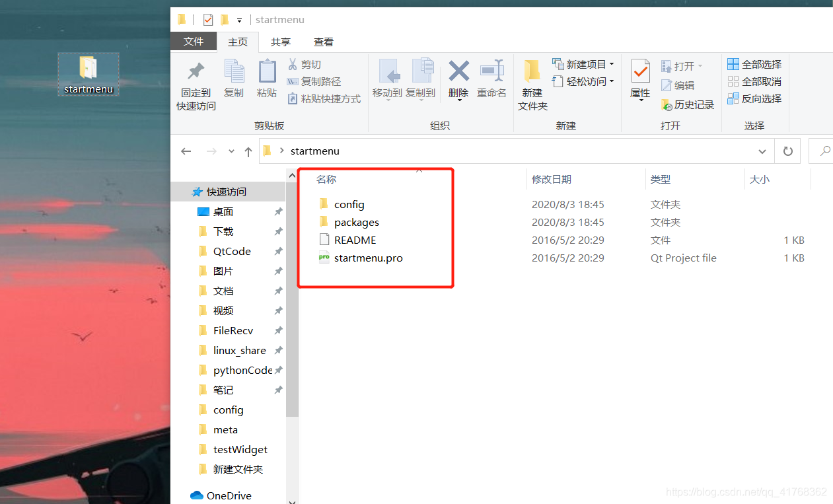Click Select all (全部选择)
The width and height of the screenshot is (833, 504).
point(754,64)
